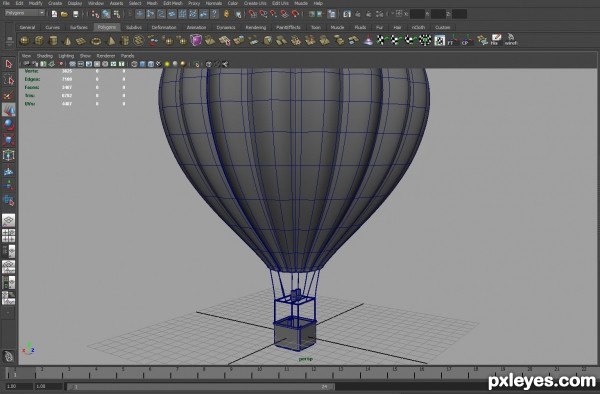The image size is (600, 394).
Task: Activate the Move tool in toolbox
Action: pos(8,110)
